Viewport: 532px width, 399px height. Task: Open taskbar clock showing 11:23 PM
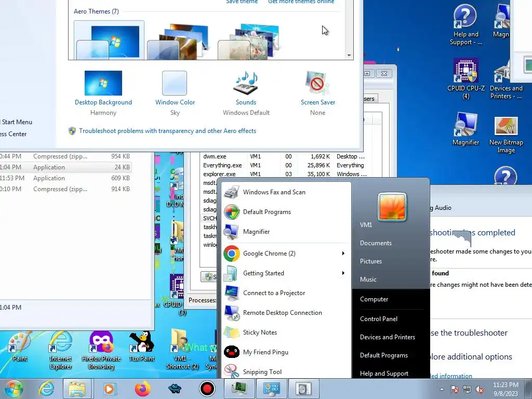pos(506,389)
